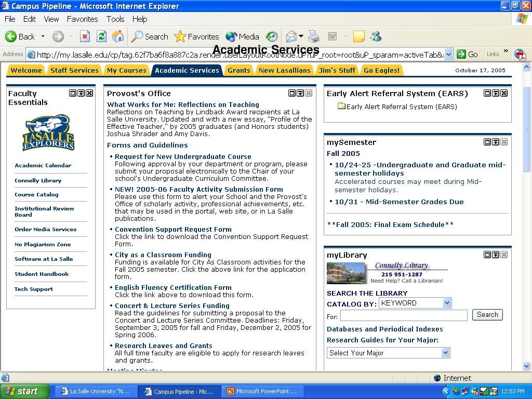Open the Academic Calendar link
The width and height of the screenshot is (532, 399).
click(x=43, y=166)
